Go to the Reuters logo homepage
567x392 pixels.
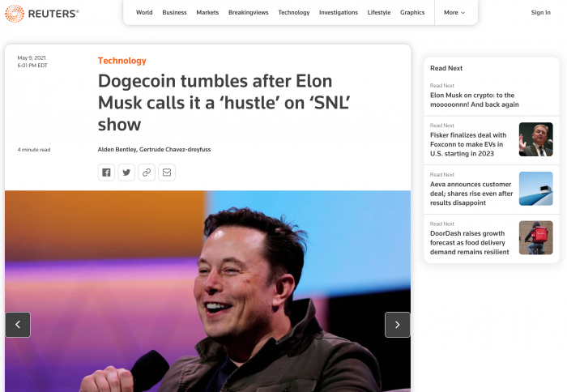42,14
